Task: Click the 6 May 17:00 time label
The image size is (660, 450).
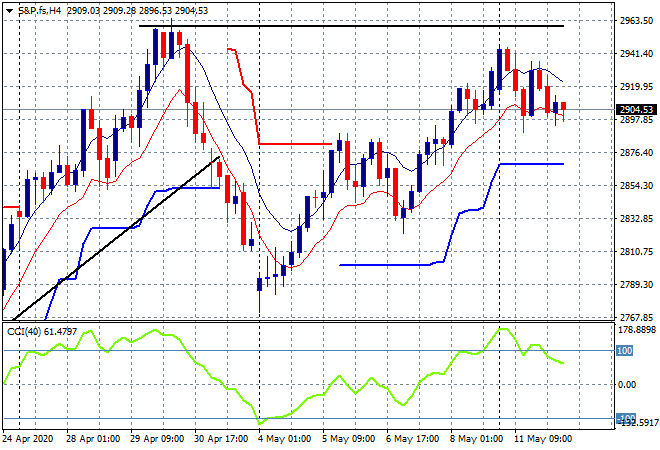Action: [412, 439]
